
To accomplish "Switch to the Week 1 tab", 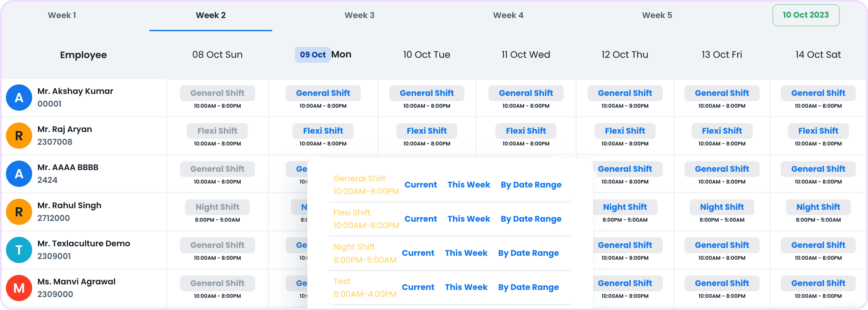I will 62,15.
